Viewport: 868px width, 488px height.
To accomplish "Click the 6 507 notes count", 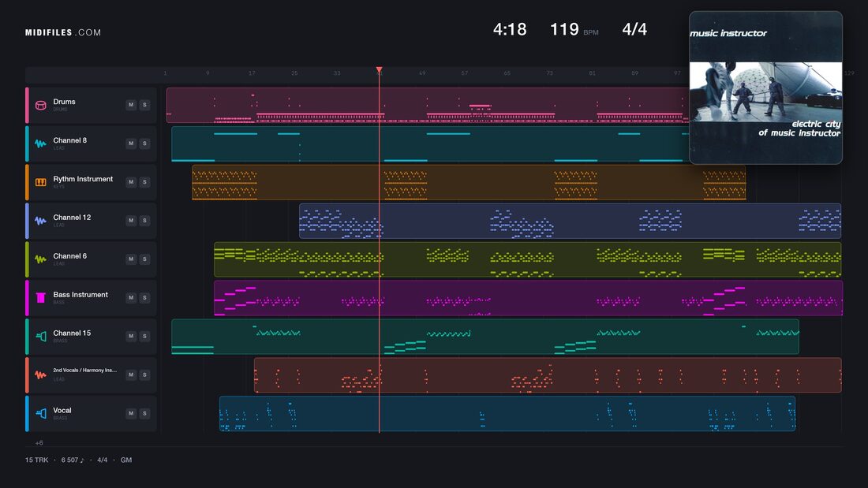I will coord(73,460).
